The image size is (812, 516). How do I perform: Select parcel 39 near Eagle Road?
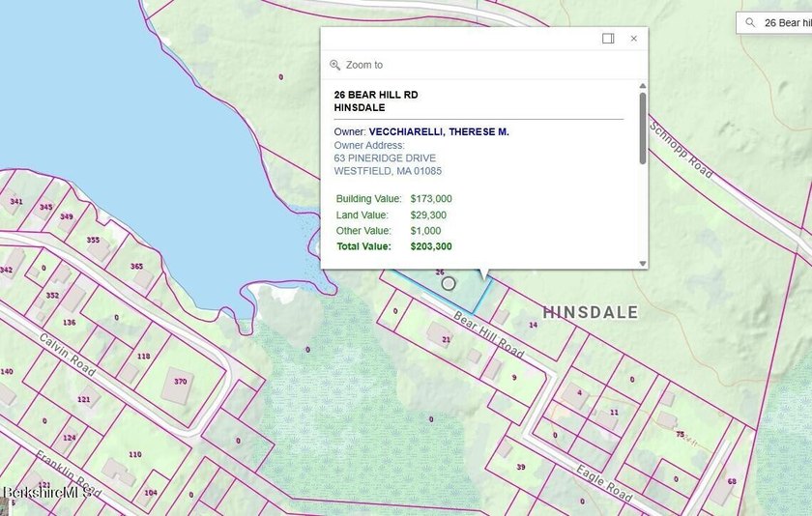521,467
